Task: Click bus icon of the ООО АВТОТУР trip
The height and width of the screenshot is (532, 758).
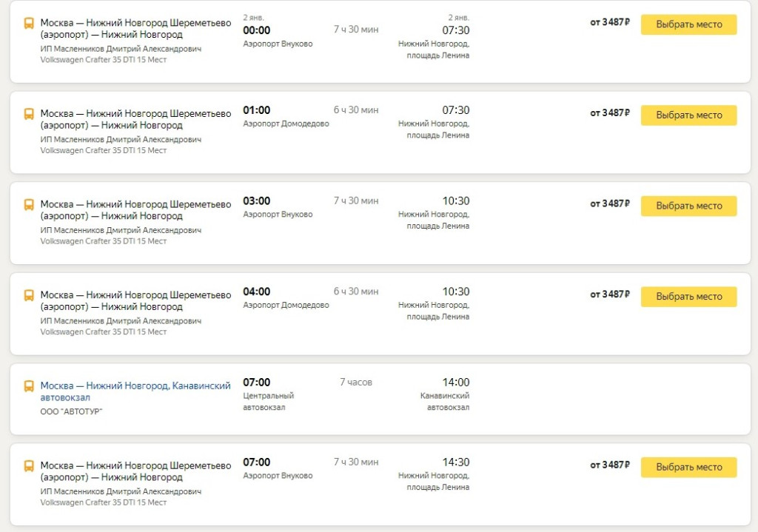Action: coord(29,386)
